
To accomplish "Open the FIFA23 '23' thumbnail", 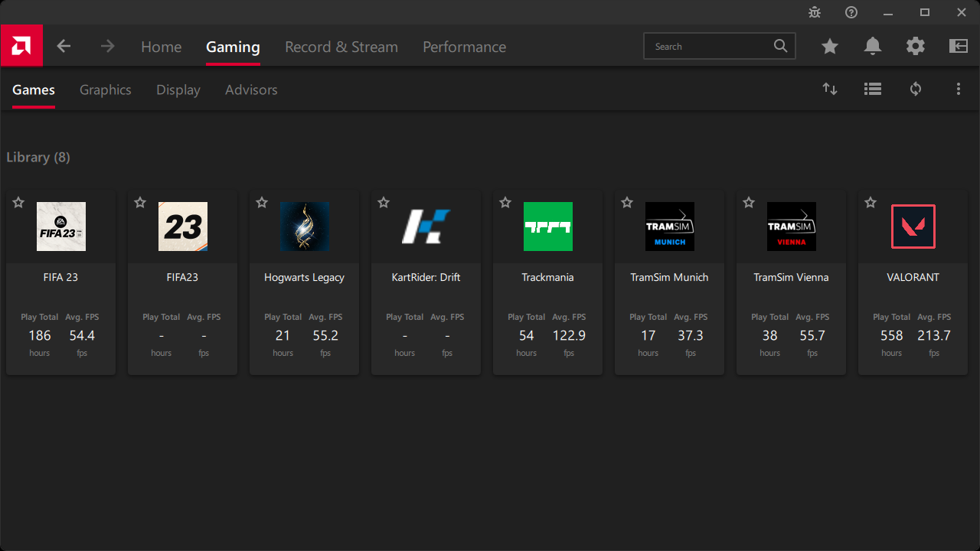I will pyautogui.click(x=183, y=227).
